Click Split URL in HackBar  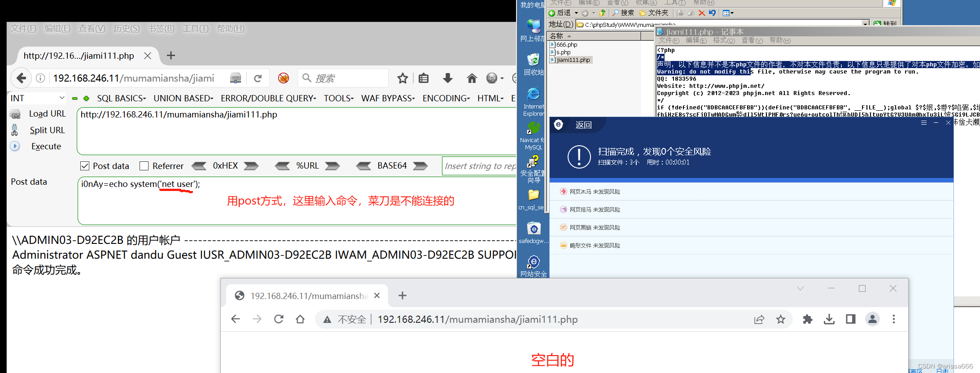(47, 130)
